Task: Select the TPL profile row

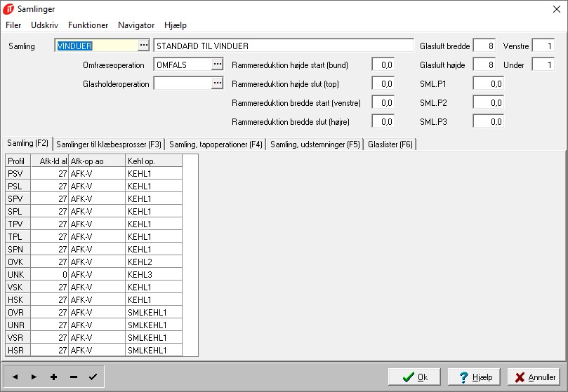Action: tap(94, 237)
